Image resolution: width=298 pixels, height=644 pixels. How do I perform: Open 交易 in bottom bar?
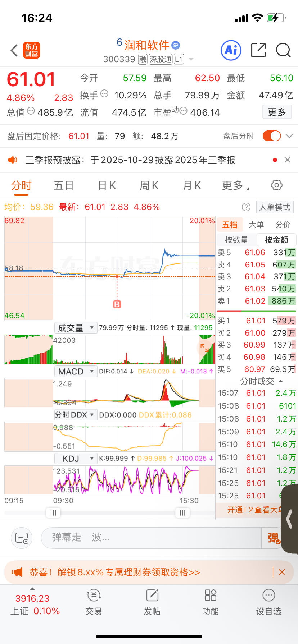point(94,603)
